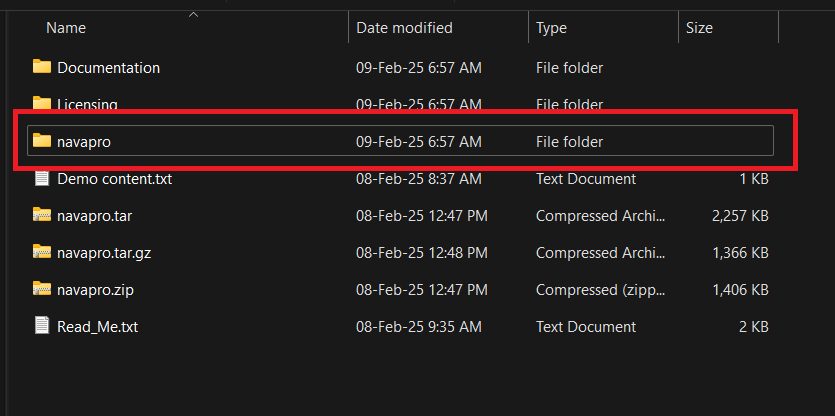Click the Documentation folder icon
The height and width of the screenshot is (416, 835).
(x=41, y=67)
